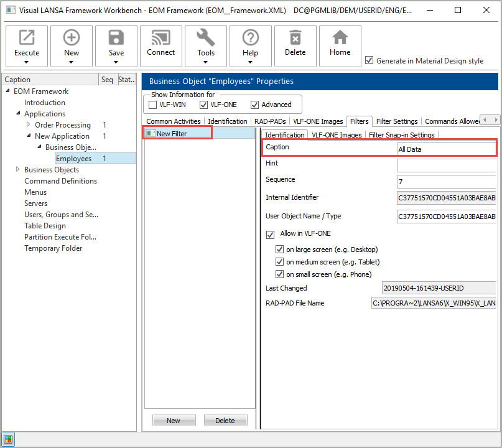Viewport: 502px width, 448px height.
Task: Toggle the Advanced checkbox
Action: (254, 105)
